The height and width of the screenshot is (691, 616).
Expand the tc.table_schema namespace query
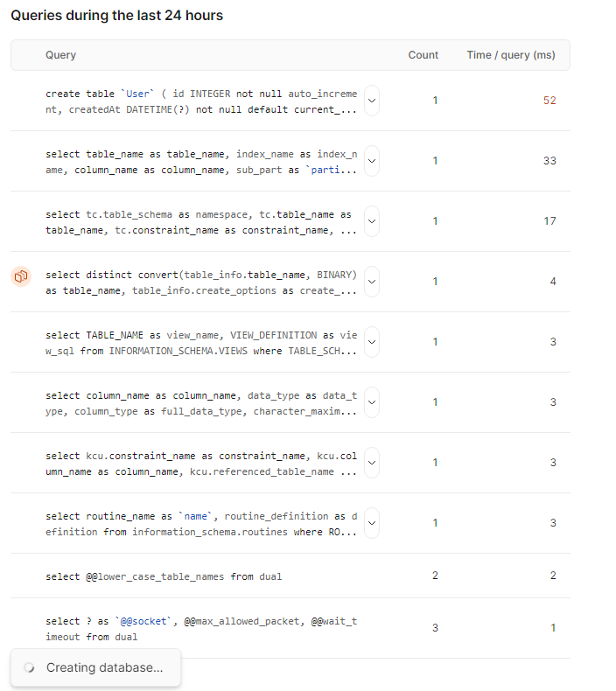(372, 221)
